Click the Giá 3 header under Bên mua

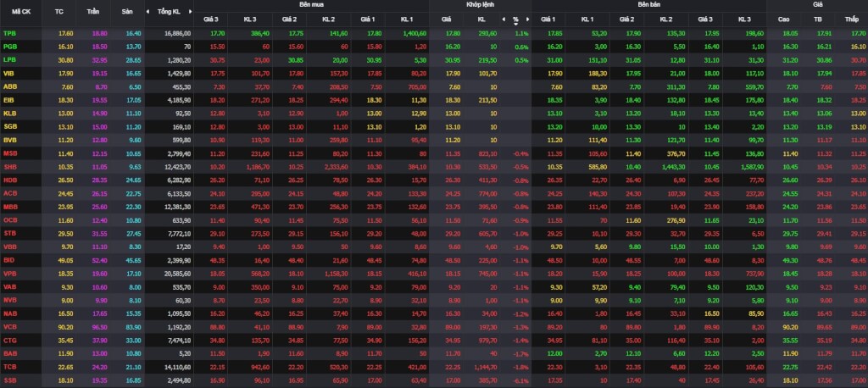pyautogui.click(x=211, y=19)
